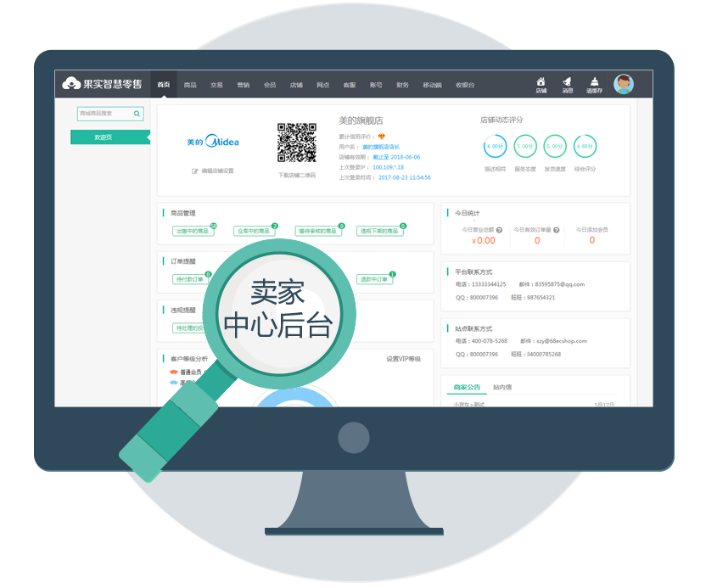Screen dimensions: 717x588
Task: Click the 设置VIP等级 link
Action: coord(403,359)
